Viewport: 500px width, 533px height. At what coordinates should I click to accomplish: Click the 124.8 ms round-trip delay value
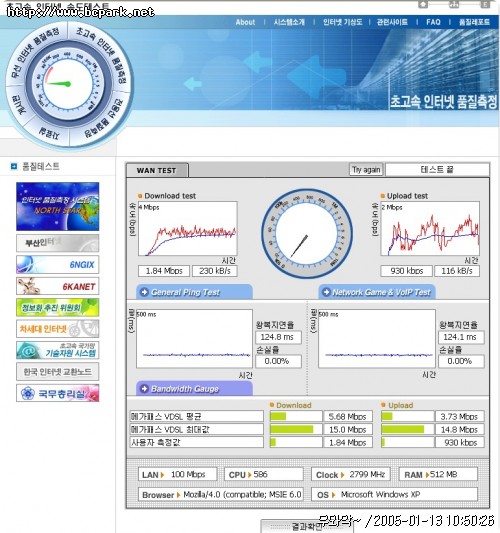278,337
